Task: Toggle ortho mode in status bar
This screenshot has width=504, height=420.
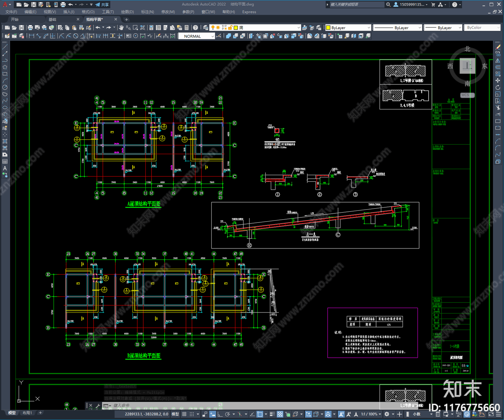Action: coord(220,414)
